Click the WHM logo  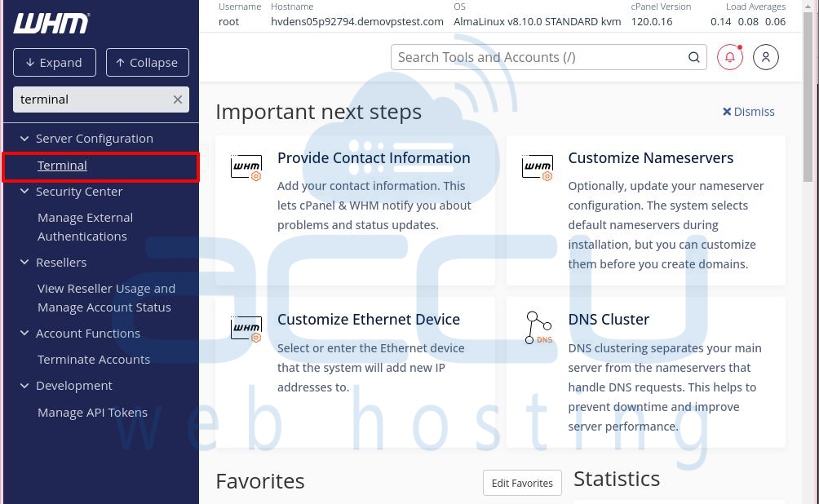click(x=51, y=23)
